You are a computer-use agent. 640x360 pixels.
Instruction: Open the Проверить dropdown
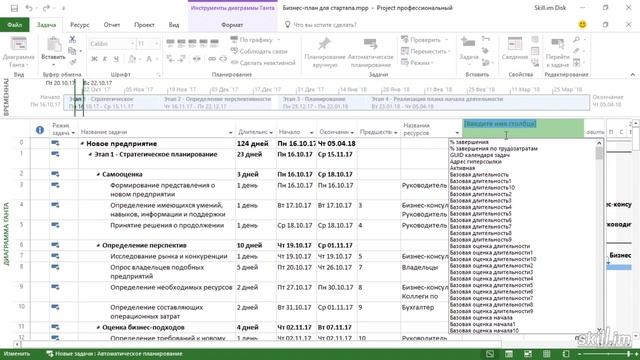click(424, 40)
